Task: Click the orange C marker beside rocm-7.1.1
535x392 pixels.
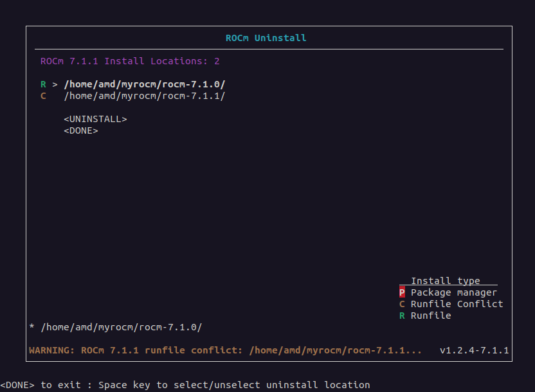Action: pyautogui.click(x=43, y=96)
